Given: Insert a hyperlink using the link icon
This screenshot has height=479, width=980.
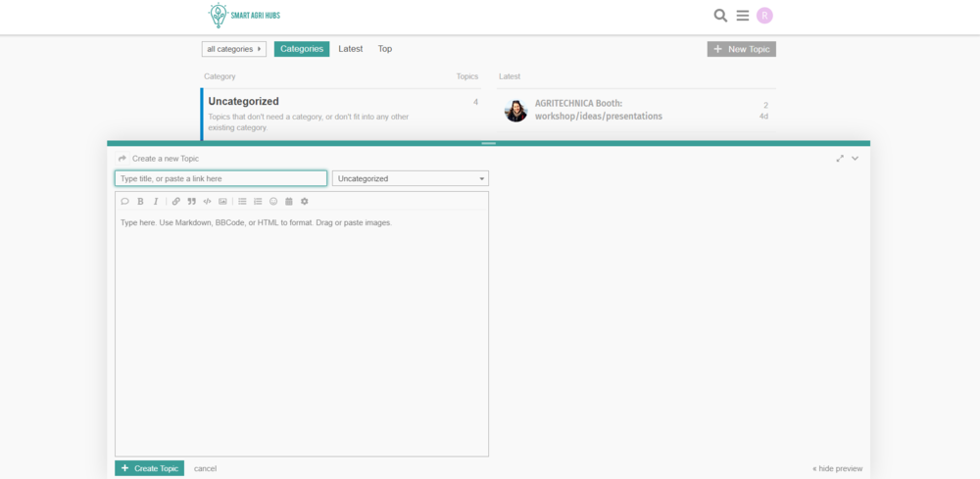Looking at the screenshot, I should [x=176, y=201].
